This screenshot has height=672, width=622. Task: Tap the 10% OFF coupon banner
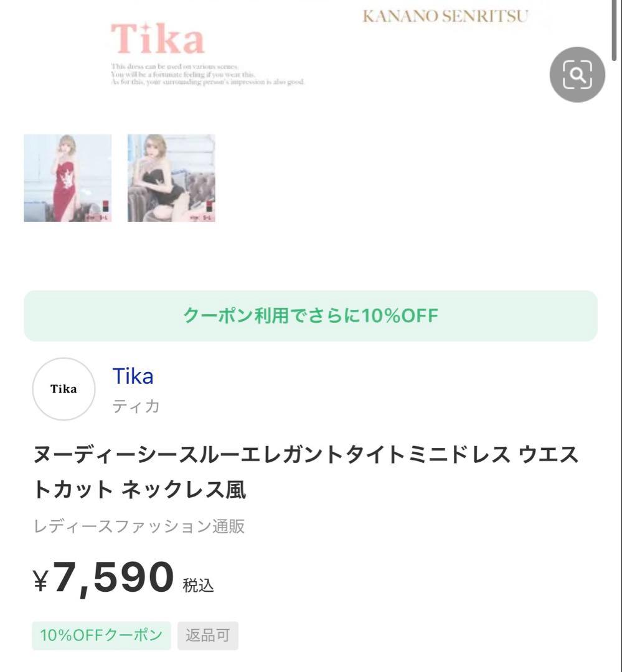pos(311,315)
